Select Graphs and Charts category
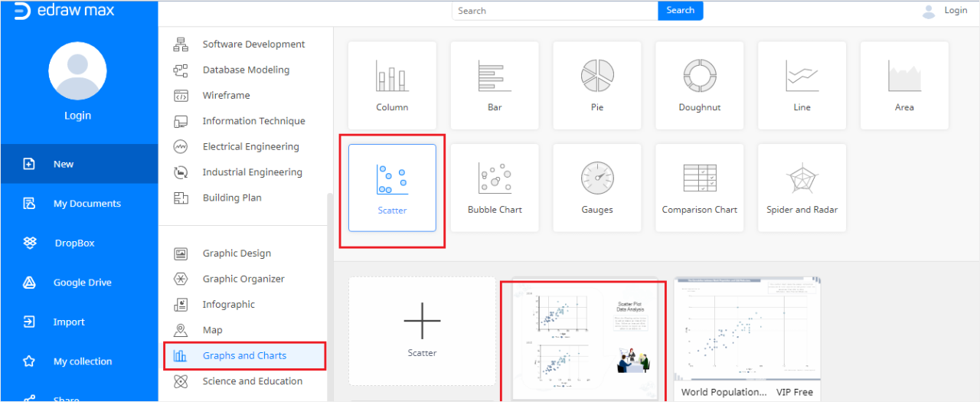 pyautogui.click(x=245, y=355)
